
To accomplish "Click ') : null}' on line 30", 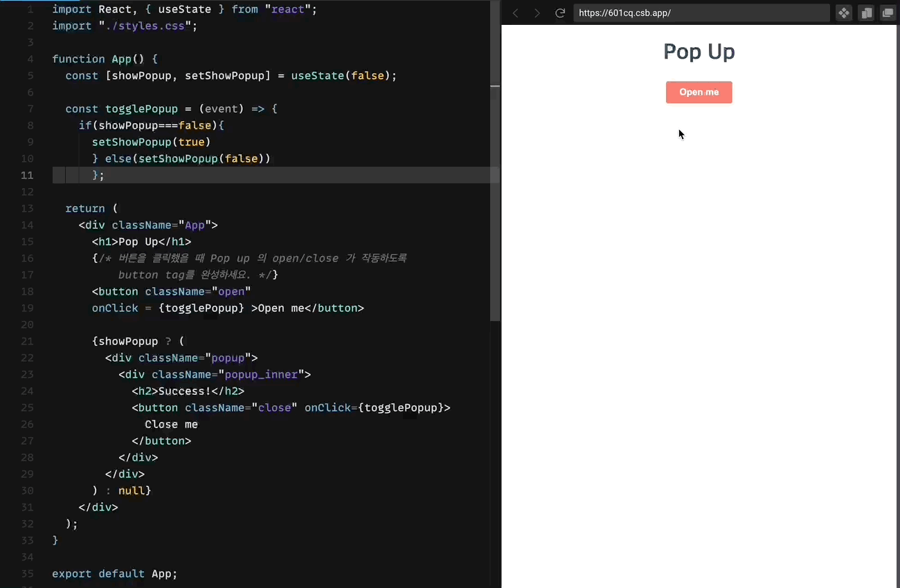I will click(121, 490).
